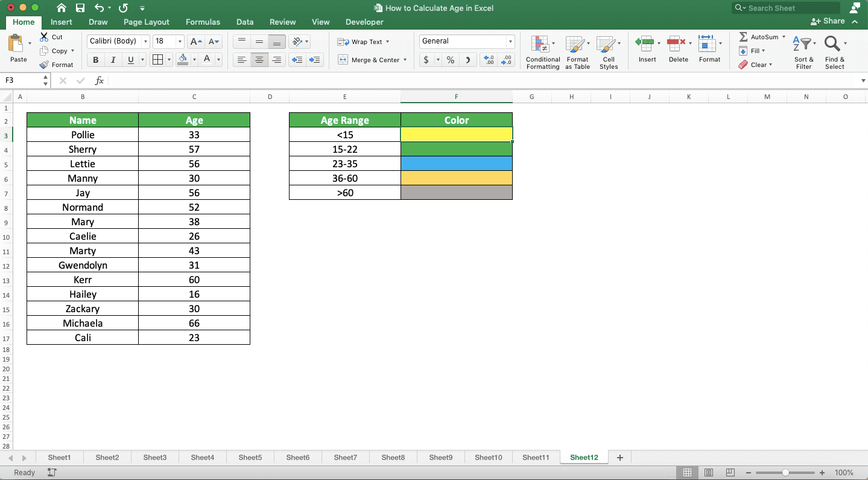The image size is (868, 480).
Task: Open the Sheet5 worksheet tab
Action: tap(297, 457)
